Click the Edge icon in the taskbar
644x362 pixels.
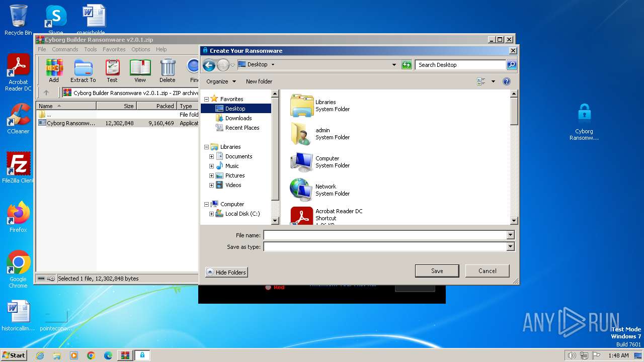[x=108, y=355]
